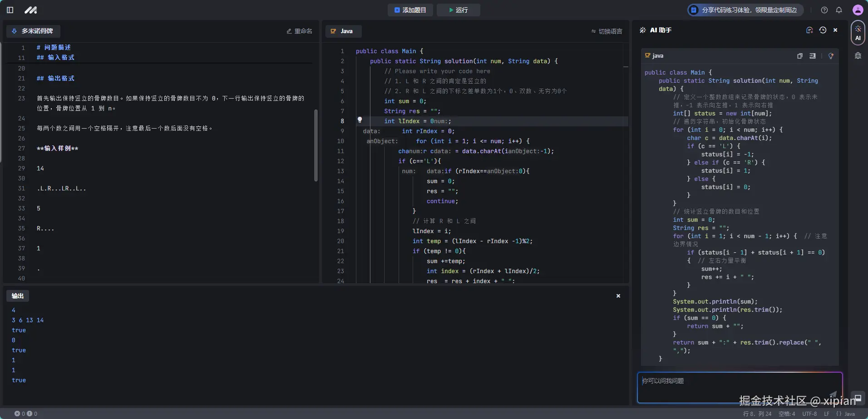This screenshot has width=868, height=419.
Task: Toggle the left sidebar panel icon
Action: point(10,10)
